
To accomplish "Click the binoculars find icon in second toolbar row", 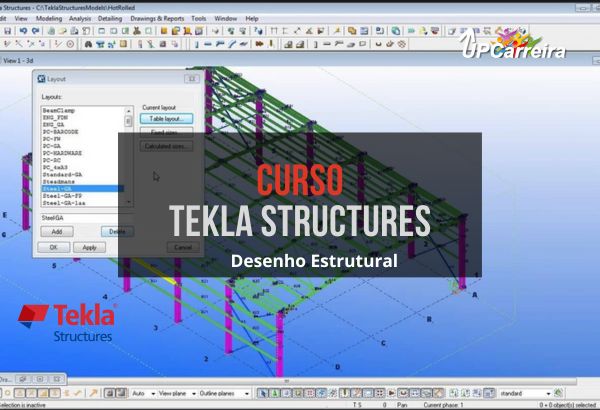I will tap(88, 44).
